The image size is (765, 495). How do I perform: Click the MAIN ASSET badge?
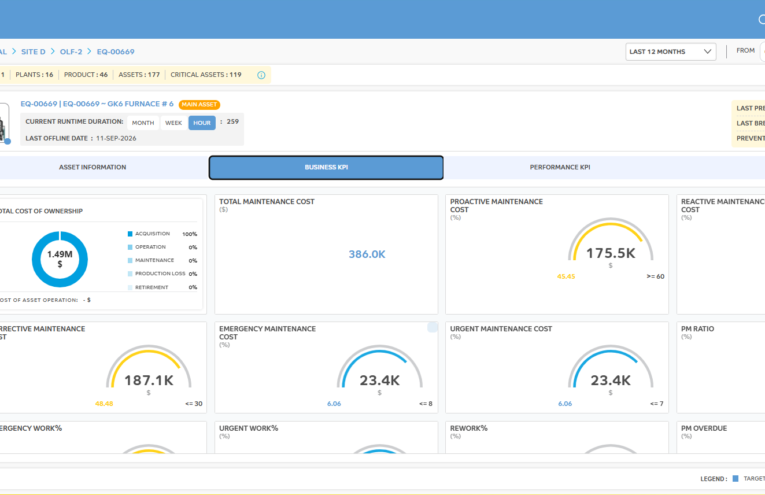pos(200,104)
